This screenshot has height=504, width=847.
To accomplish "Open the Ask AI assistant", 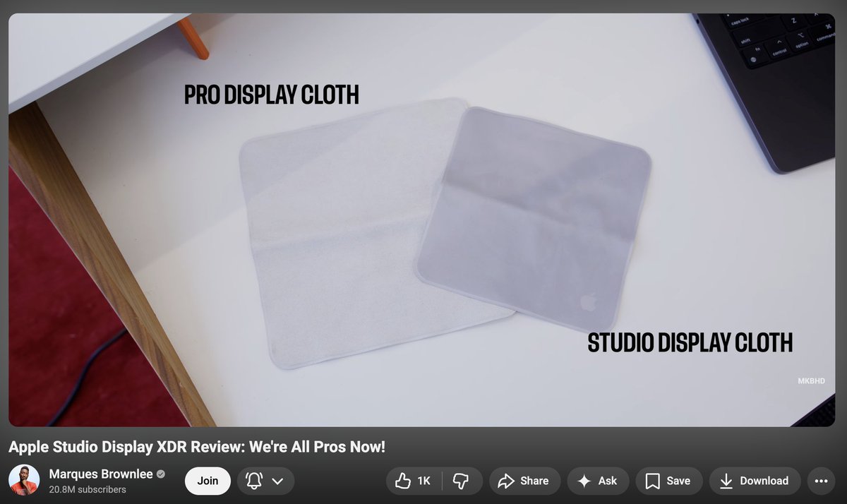I will [597, 481].
